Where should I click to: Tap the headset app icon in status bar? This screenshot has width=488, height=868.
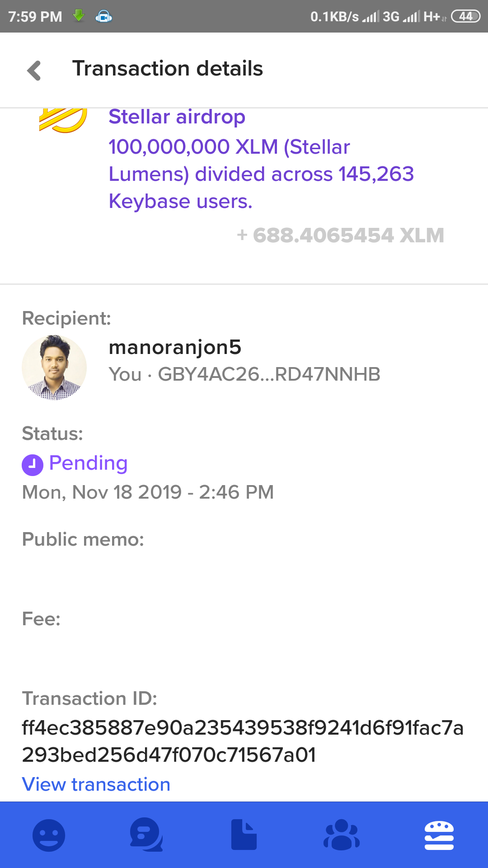click(x=104, y=17)
